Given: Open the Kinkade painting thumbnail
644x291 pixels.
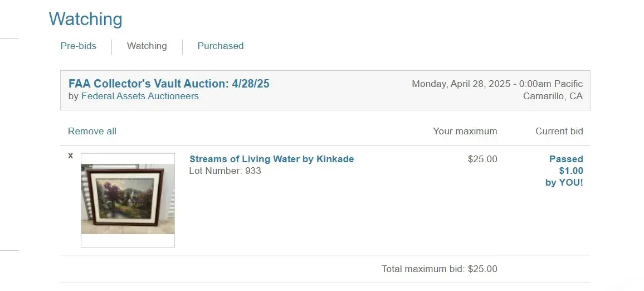Looking at the screenshot, I should pyautogui.click(x=128, y=199).
